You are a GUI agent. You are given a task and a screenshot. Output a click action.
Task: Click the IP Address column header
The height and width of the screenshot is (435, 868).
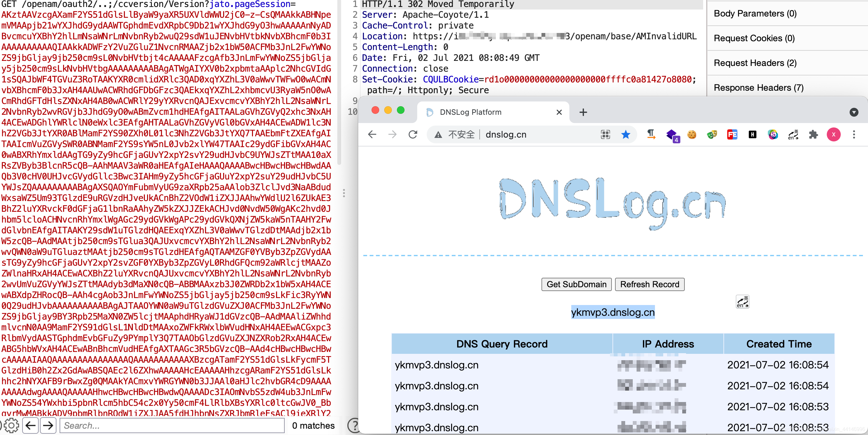[x=668, y=344]
